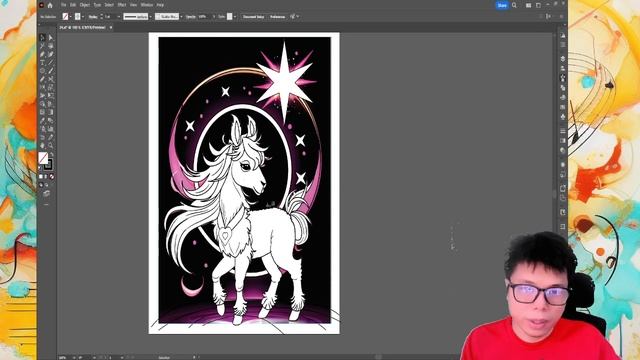Open control bar stroke color dropdown
Screen dimensions: 640x360
tap(83, 17)
